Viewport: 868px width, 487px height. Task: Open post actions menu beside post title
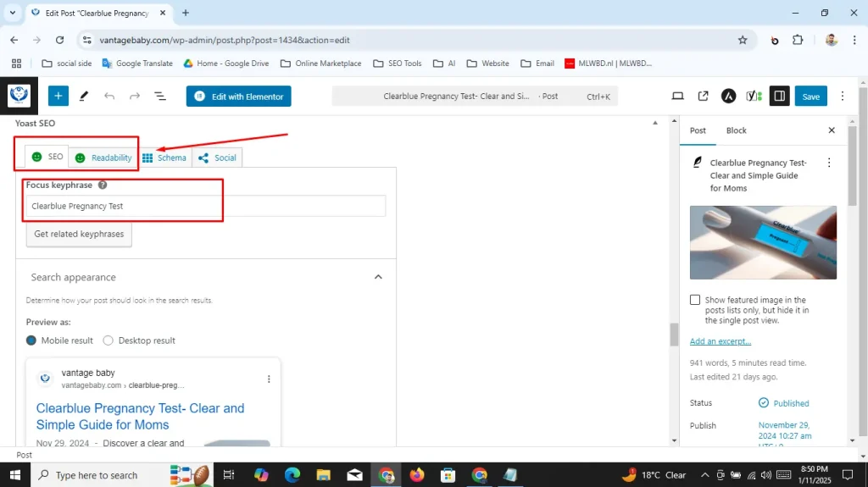click(829, 163)
